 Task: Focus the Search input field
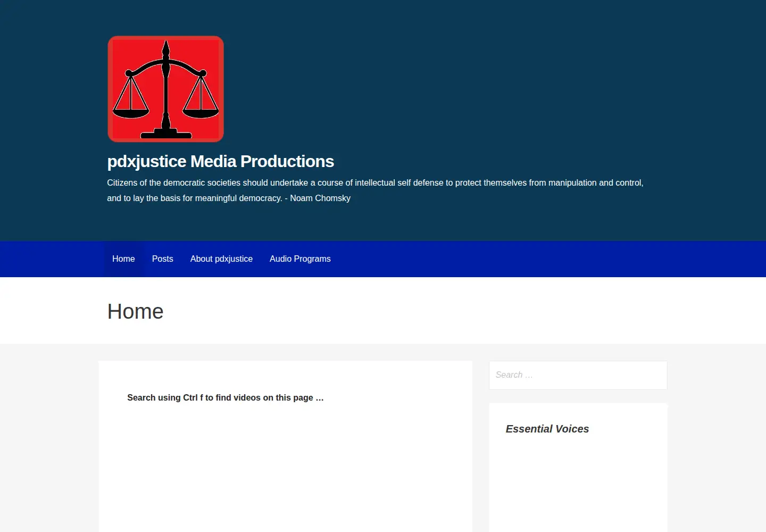pos(578,375)
